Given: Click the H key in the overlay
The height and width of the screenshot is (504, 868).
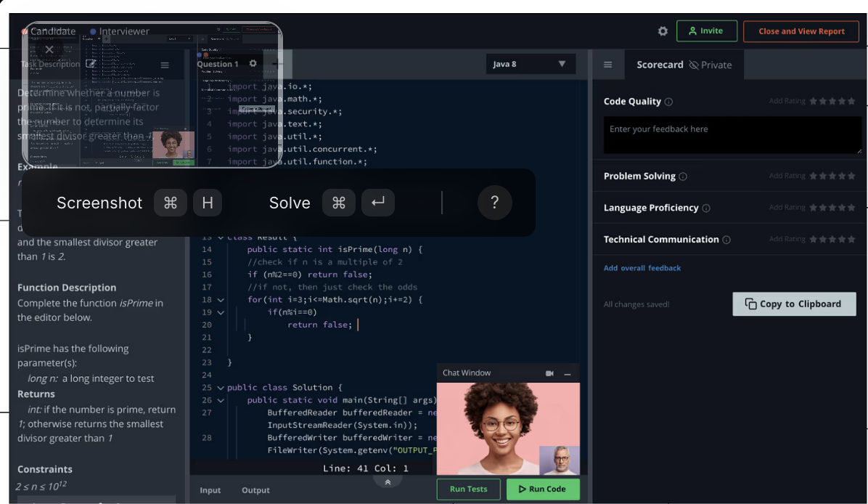Looking at the screenshot, I should (x=208, y=203).
